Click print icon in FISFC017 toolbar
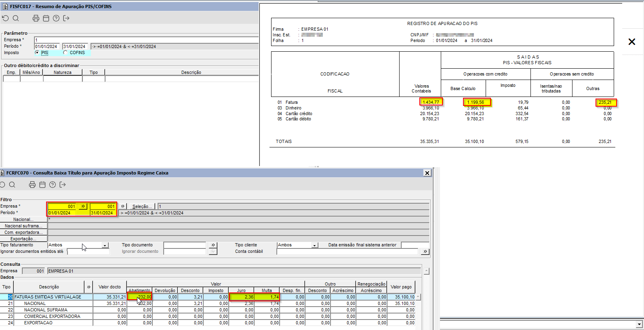This screenshot has height=330, width=644. coord(36,18)
